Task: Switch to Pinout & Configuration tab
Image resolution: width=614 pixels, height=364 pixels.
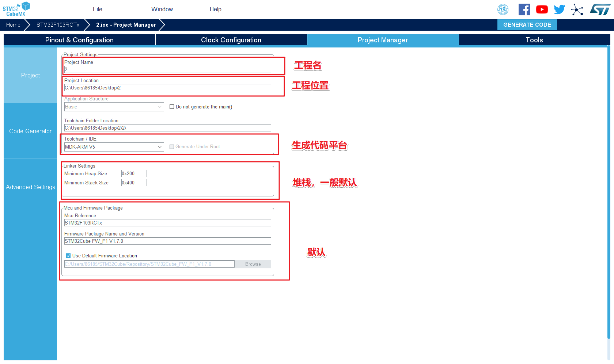Action: pos(79,40)
